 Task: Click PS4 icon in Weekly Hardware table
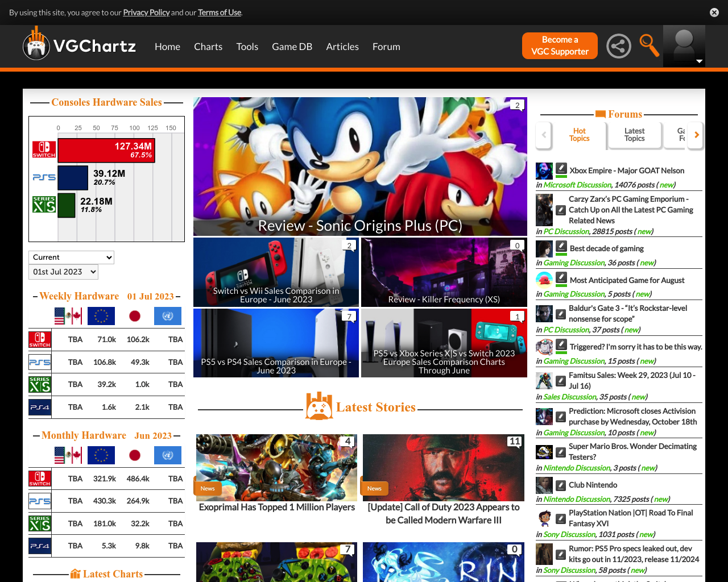[x=40, y=407]
